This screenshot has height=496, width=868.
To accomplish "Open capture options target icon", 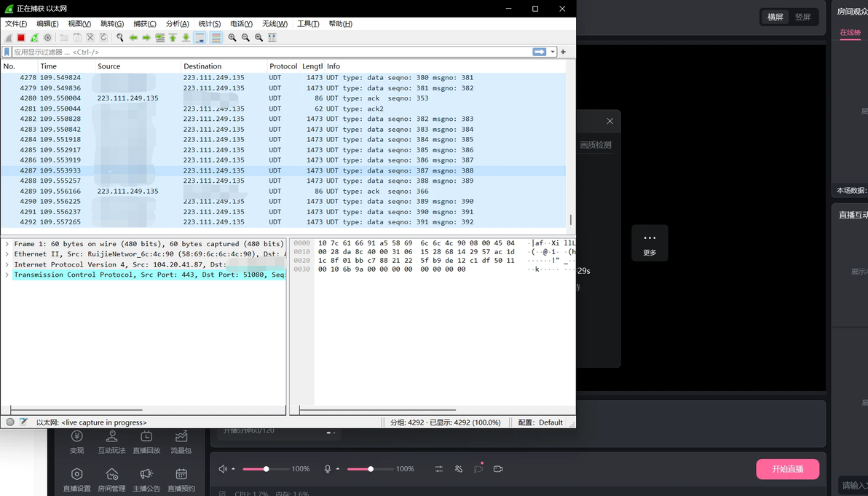I will click(x=47, y=38).
